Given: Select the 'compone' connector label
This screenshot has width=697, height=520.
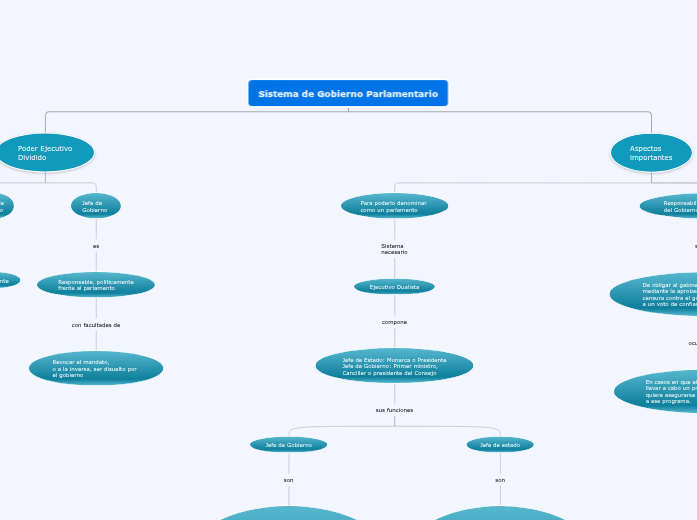Looking at the screenshot, I should point(394,322).
